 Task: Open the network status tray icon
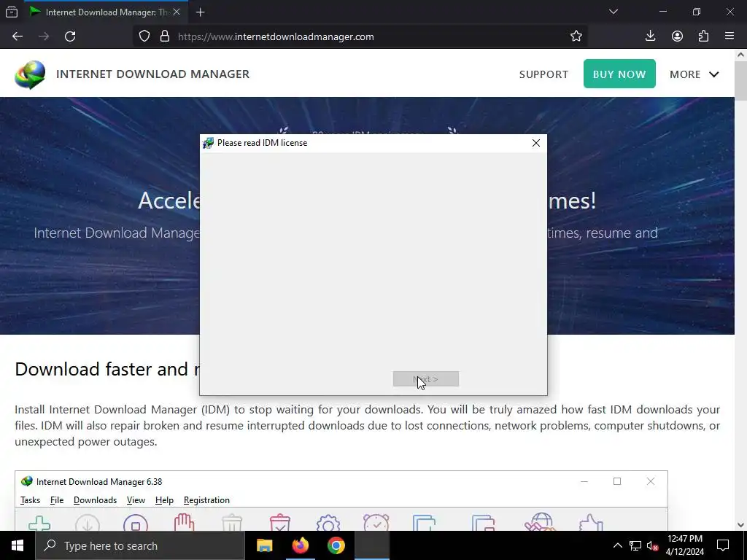635,545
